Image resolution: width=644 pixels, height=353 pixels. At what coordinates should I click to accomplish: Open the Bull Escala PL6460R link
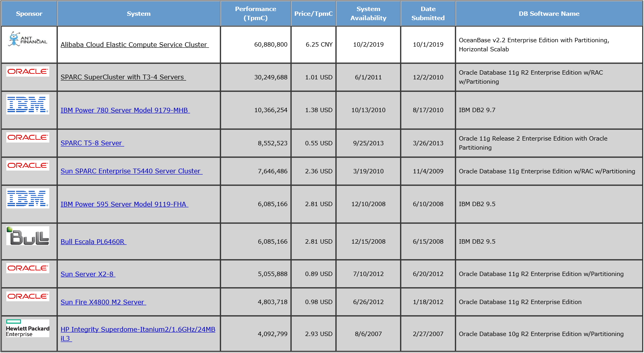tap(93, 242)
